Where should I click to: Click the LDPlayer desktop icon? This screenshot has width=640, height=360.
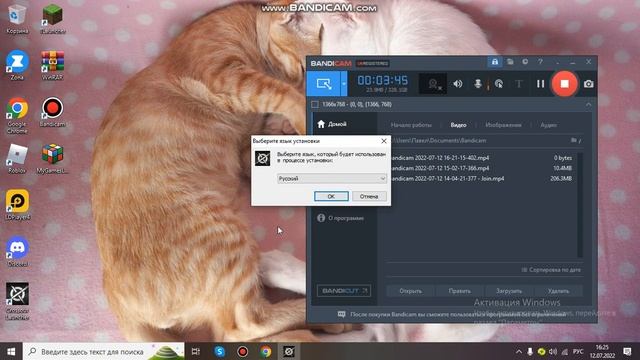point(17,205)
